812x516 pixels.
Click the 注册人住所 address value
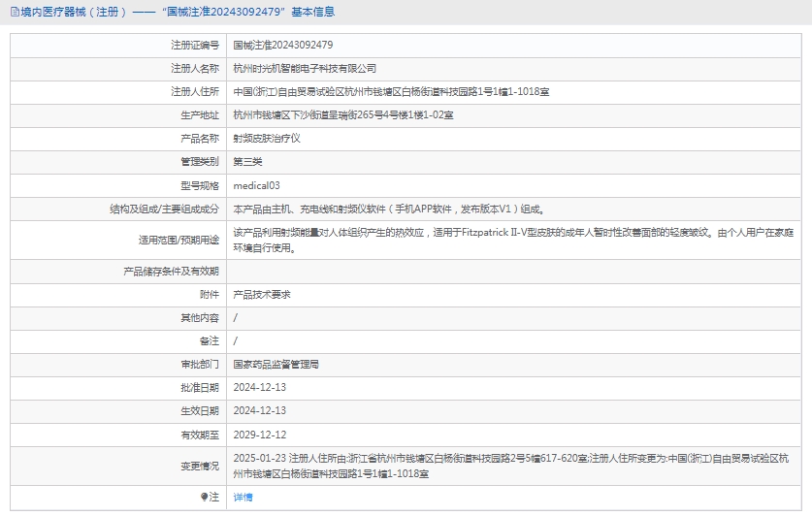392,91
